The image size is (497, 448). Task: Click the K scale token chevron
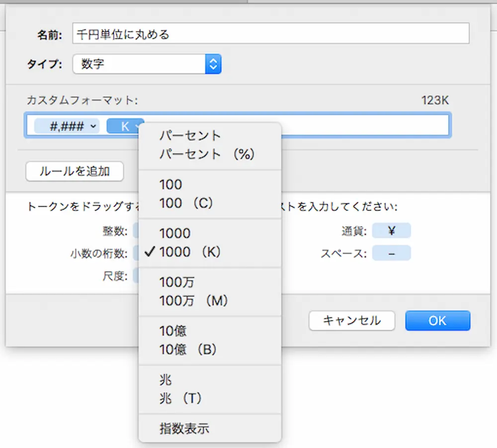coord(136,127)
